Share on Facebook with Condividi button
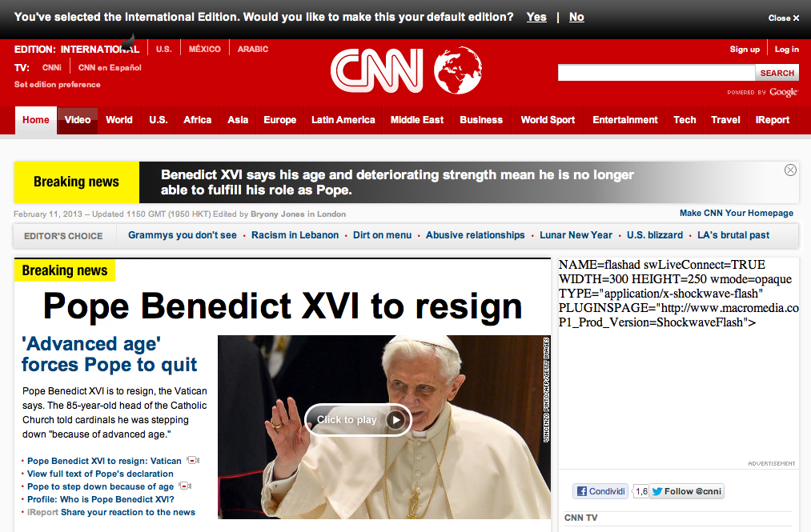Viewport: 811px width, 532px height. click(x=600, y=491)
